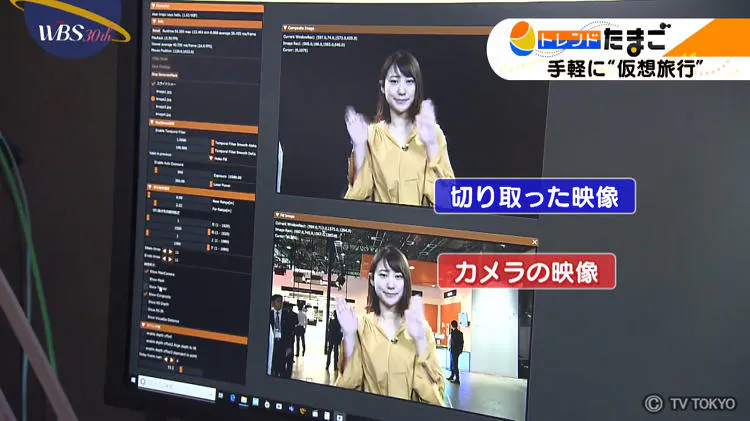Click the Windows taskbar search box
This screenshot has width=750, height=421.
[x=176, y=387]
